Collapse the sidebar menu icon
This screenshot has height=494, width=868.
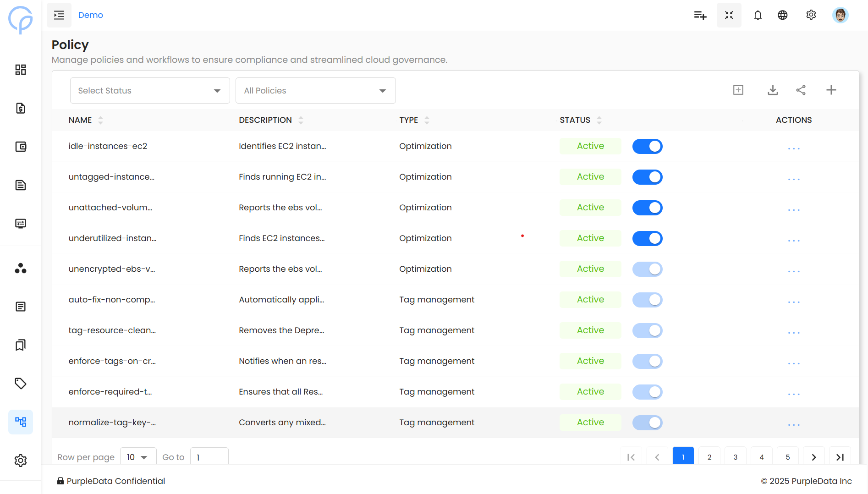tap(59, 15)
